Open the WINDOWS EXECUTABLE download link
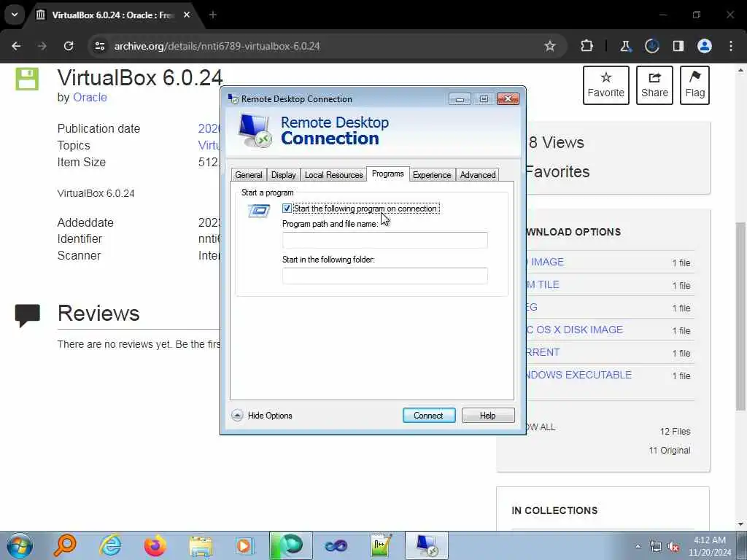Screen dimensions: 747x560 tap(578, 375)
